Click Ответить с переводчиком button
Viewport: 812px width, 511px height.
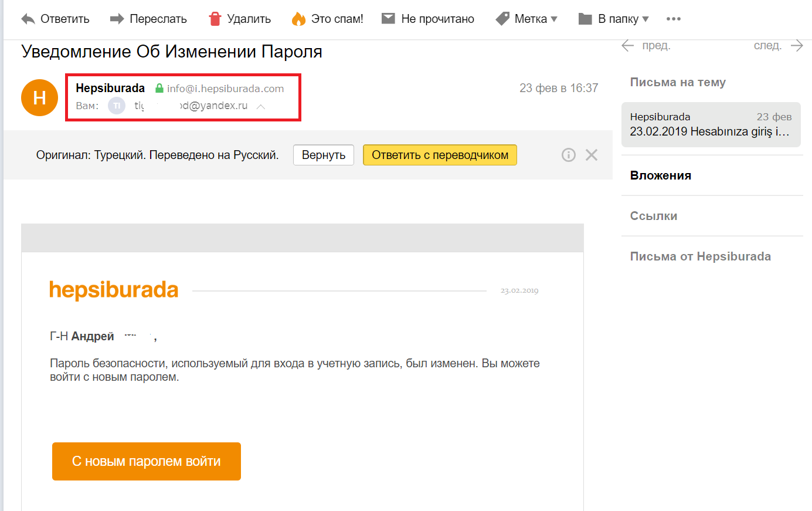coord(440,155)
